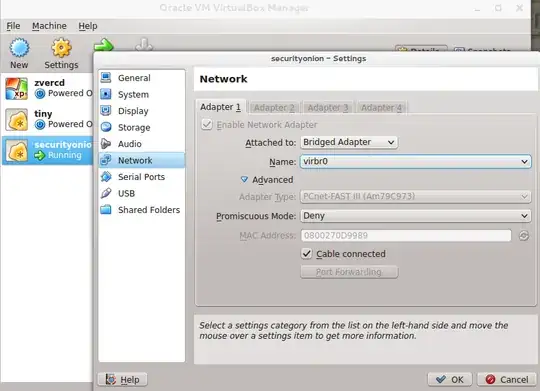
Task: Click the Serial Ports settings icon
Action: point(106,176)
